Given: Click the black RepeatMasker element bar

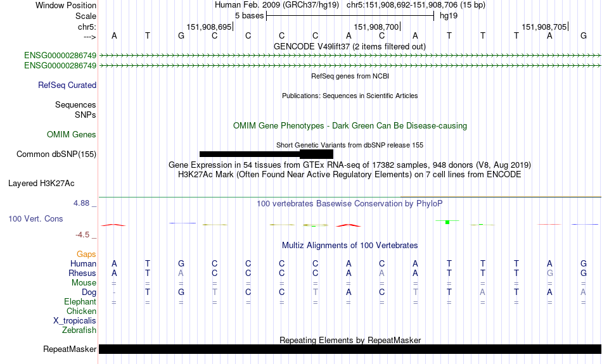Looking at the screenshot, I should (x=350, y=349).
